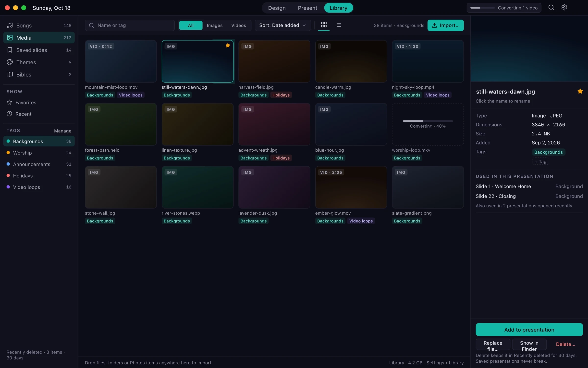Open Saved slides section
588x368 pixels.
(39, 50)
